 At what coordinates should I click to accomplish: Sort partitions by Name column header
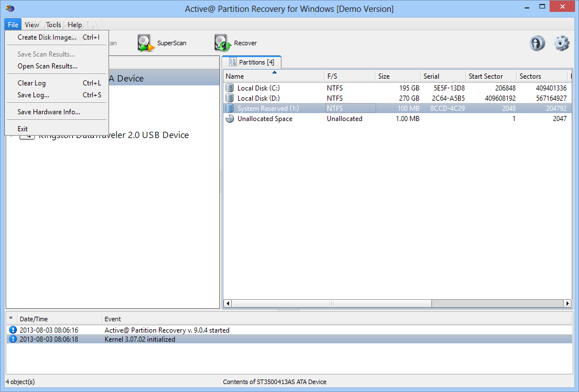[x=274, y=76]
